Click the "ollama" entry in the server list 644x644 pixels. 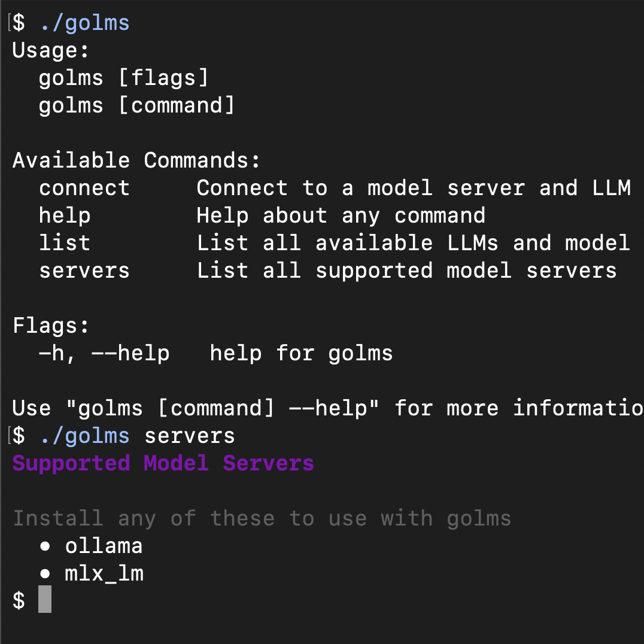(104, 546)
